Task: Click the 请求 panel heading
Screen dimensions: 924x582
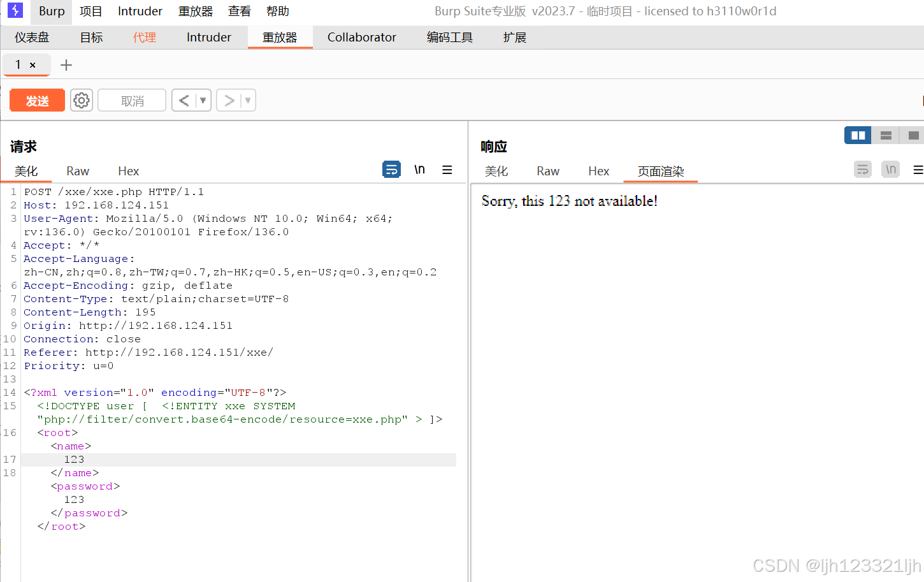Action: [x=24, y=147]
